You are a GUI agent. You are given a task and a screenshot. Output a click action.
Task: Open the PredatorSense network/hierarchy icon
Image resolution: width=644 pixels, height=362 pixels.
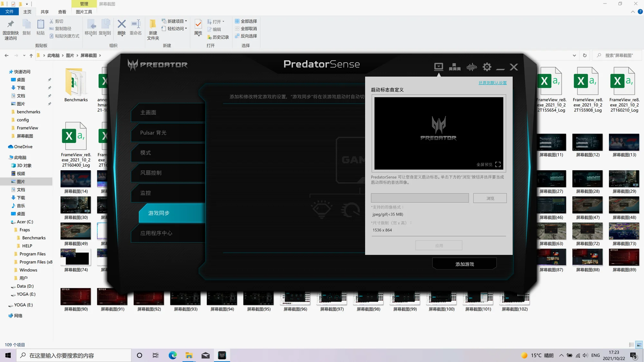tap(455, 67)
